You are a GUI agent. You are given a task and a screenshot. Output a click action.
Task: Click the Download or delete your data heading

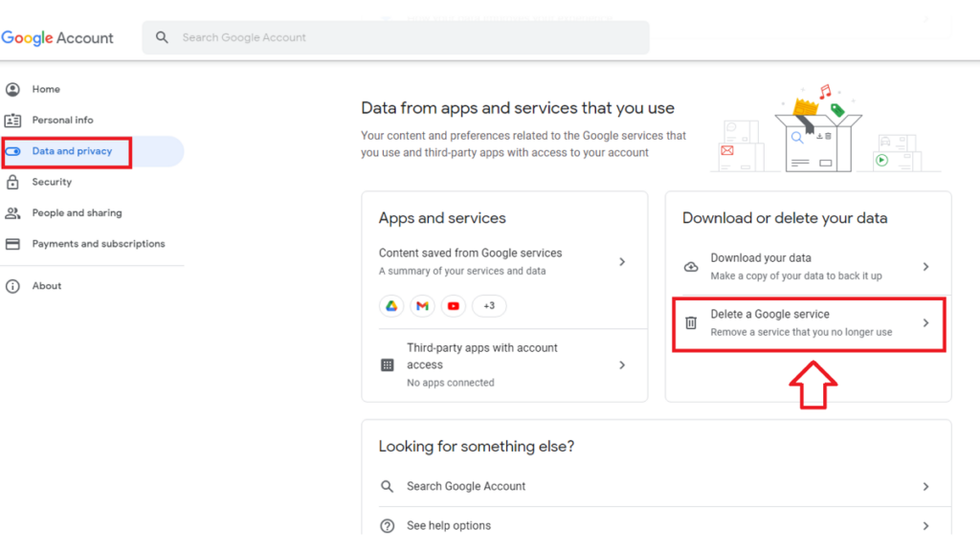[785, 218]
